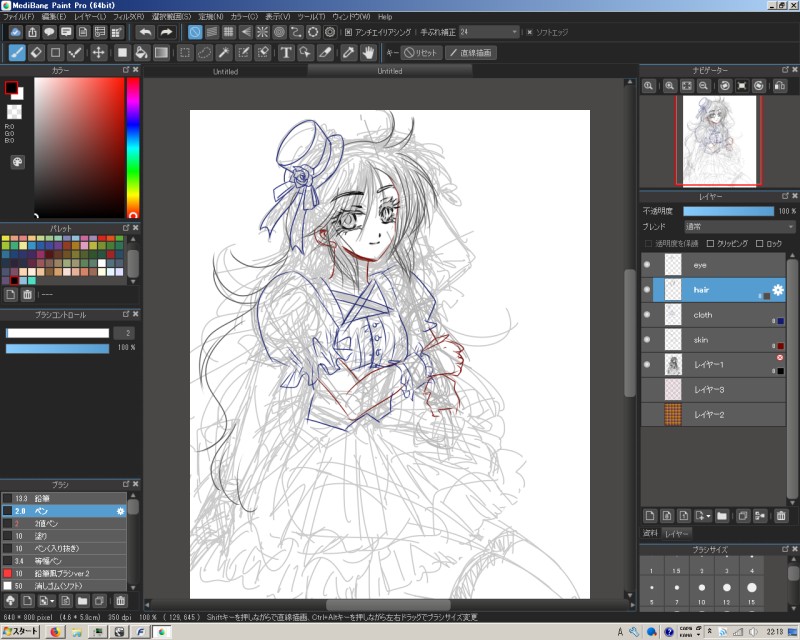Select the 鉛筆 brush
The image size is (800, 640).
(x=64, y=498)
